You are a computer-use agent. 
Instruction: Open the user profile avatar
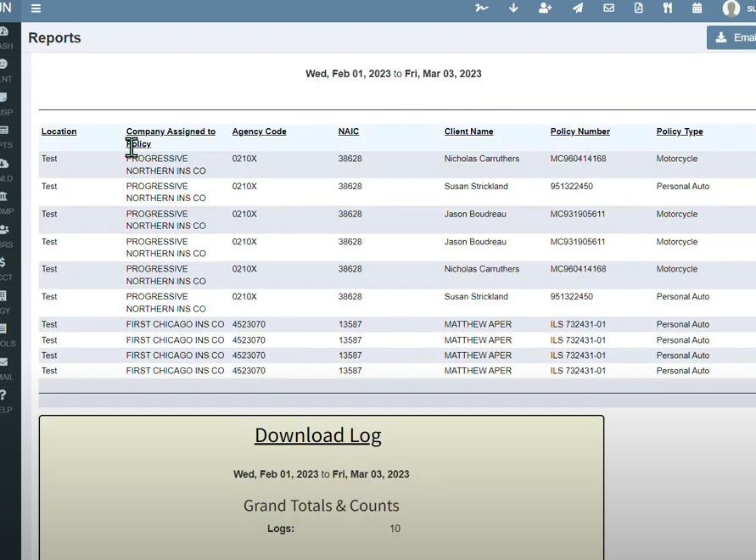click(731, 8)
